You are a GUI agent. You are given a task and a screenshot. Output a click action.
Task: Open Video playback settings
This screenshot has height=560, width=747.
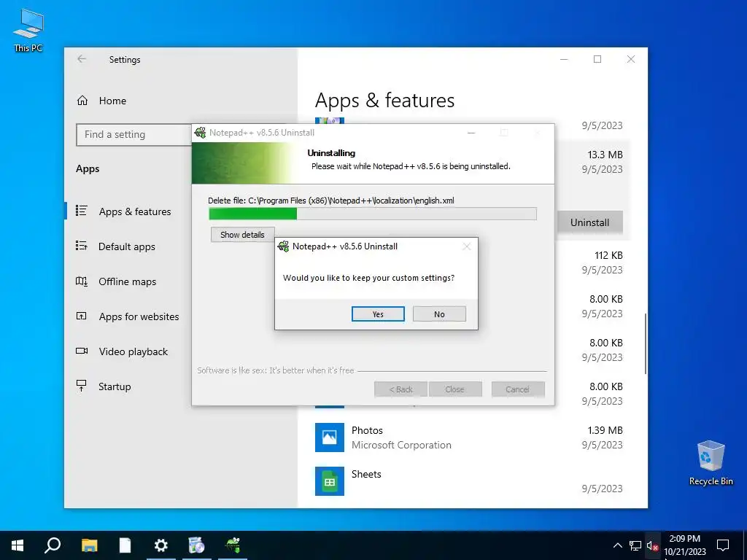coord(133,351)
